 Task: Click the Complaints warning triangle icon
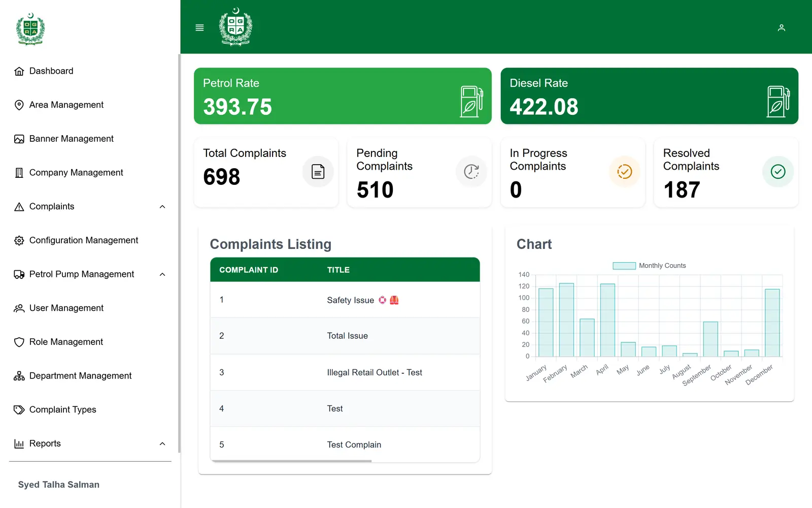point(19,207)
